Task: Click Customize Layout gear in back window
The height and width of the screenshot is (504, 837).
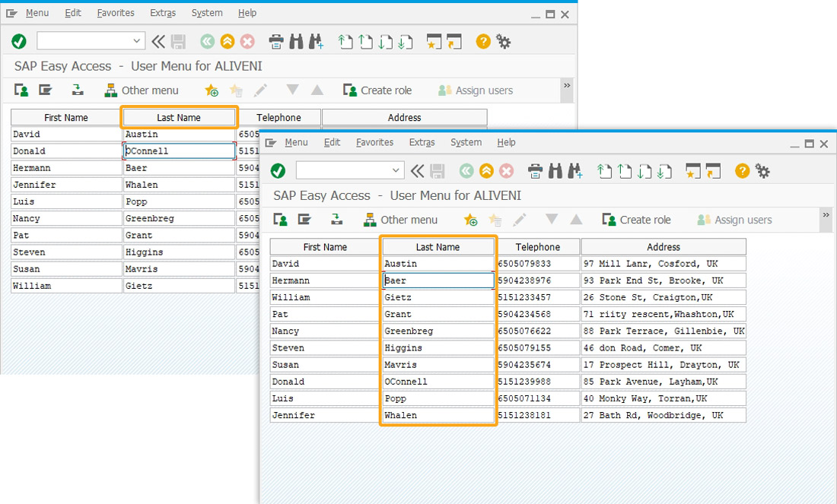Action: tap(504, 41)
